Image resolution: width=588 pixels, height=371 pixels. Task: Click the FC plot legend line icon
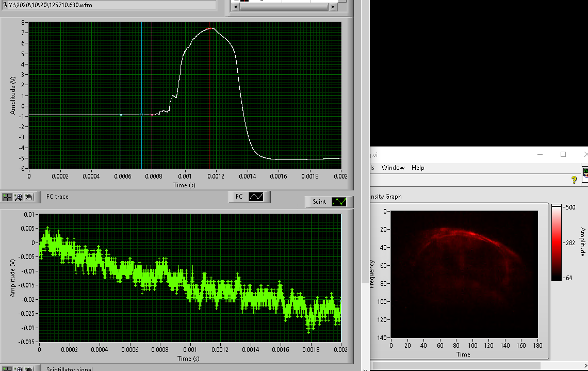[x=256, y=197]
